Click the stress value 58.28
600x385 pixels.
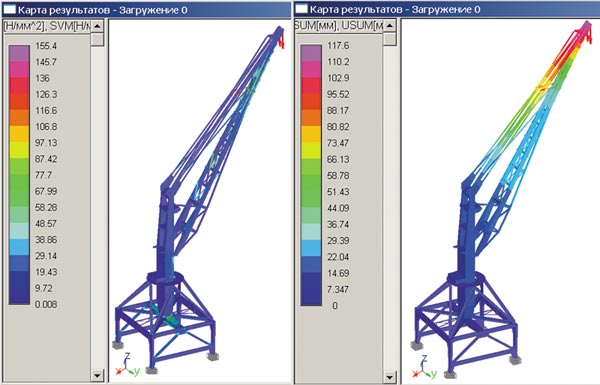(x=46, y=207)
